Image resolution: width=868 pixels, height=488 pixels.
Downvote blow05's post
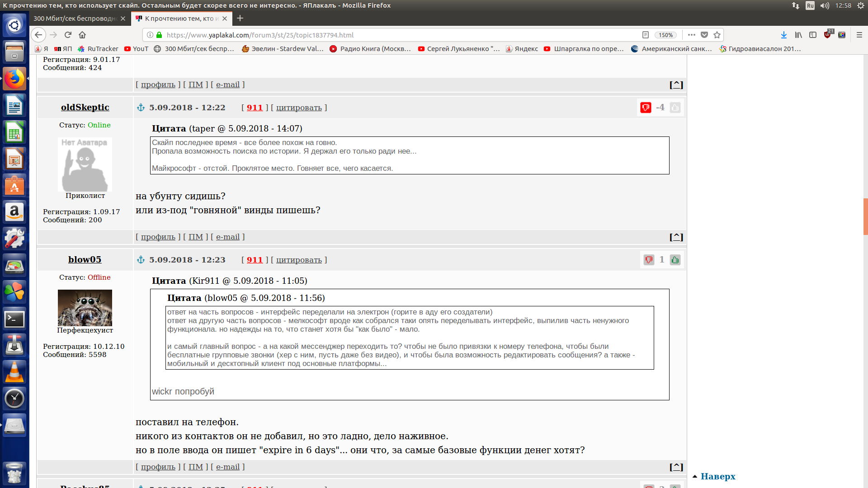[649, 260]
